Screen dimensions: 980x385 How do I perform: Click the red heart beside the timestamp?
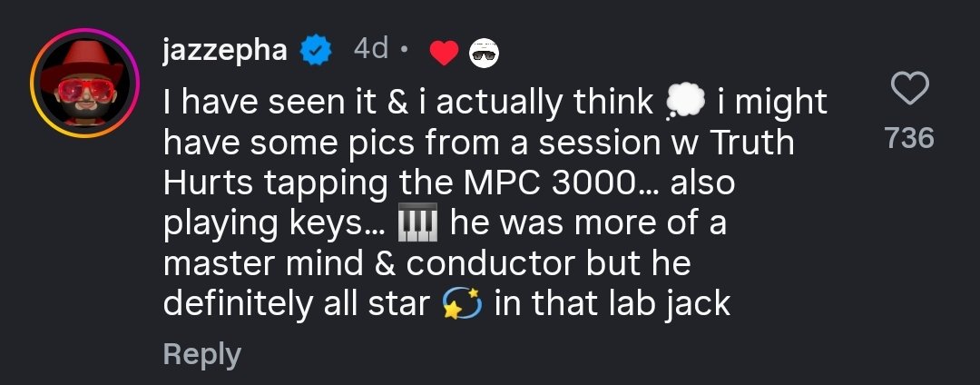pyautogui.click(x=444, y=54)
